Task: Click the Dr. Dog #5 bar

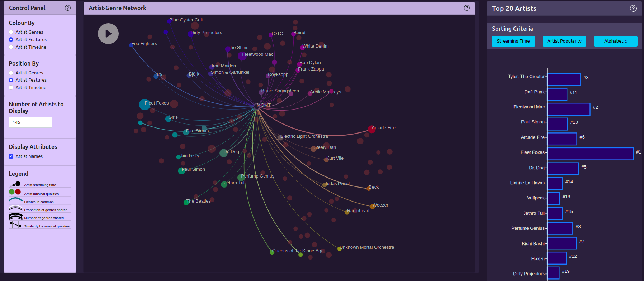Action: pos(563,169)
